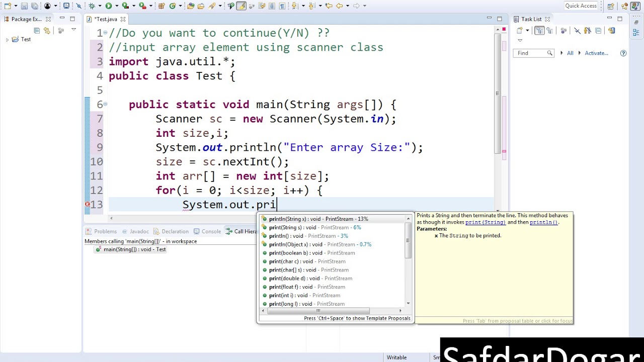
Task: Click Collapse All in Package Explorer
Action: pyautogui.click(x=37, y=31)
